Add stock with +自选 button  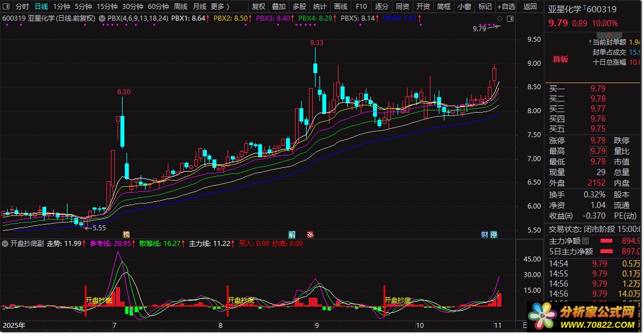click(x=506, y=7)
